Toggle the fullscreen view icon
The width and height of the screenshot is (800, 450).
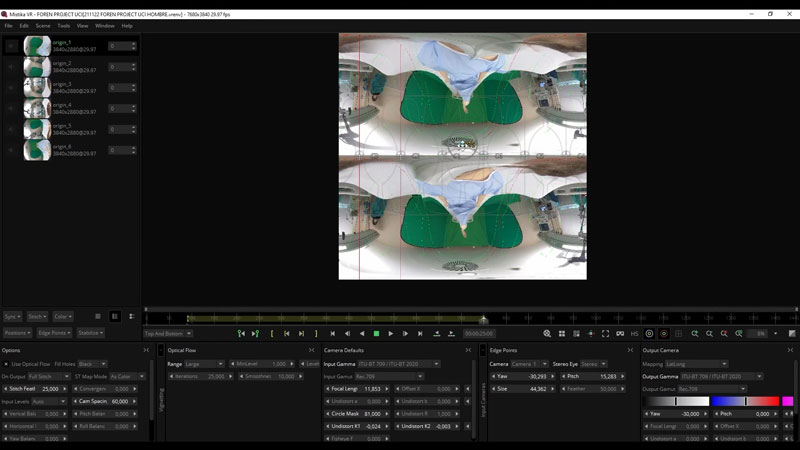point(605,333)
